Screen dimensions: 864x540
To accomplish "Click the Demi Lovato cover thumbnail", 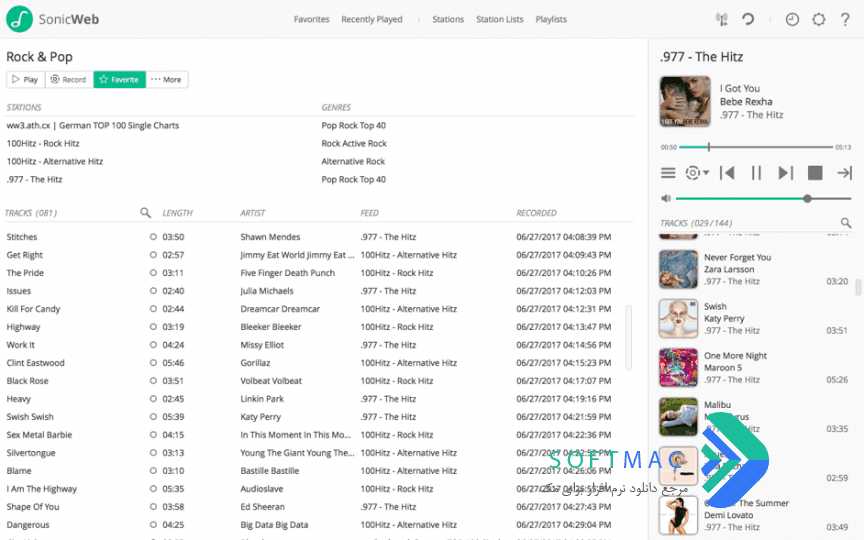I will pyautogui.click(x=678, y=515).
